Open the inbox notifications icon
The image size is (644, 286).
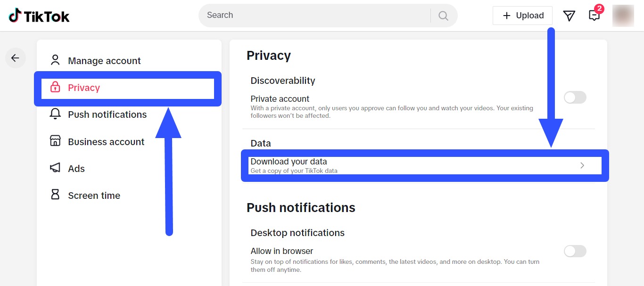coord(594,16)
